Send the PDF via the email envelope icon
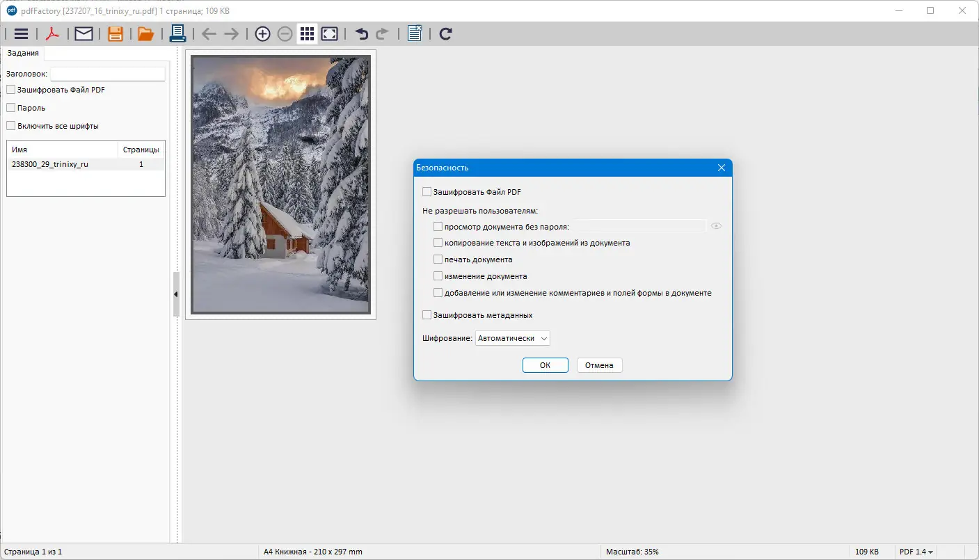This screenshot has width=979, height=560. pyautogui.click(x=83, y=33)
